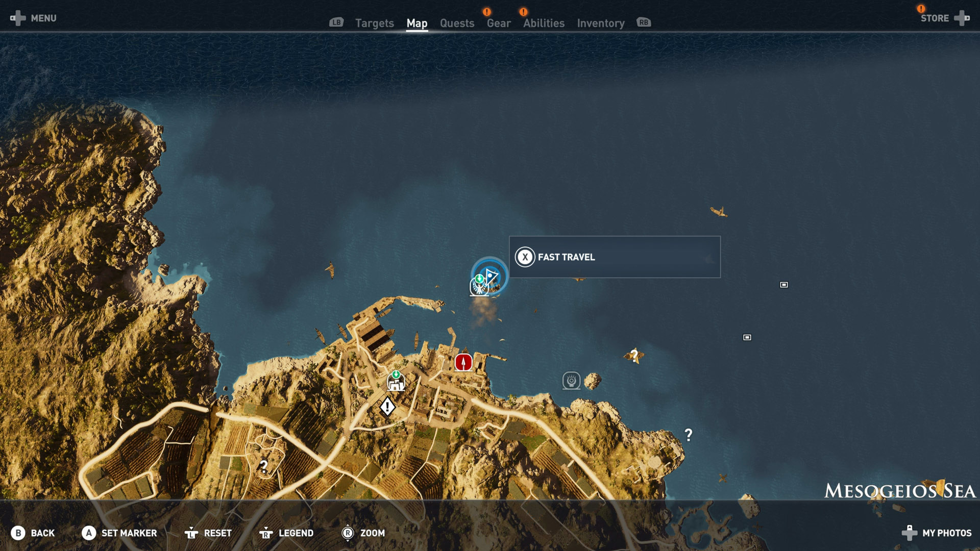980x551 pixels.
Task: Click the Gear tab notification badge
Action: click(487, 11)
